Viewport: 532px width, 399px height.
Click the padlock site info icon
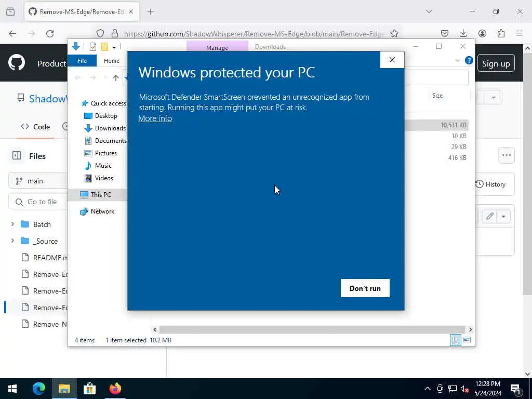[x=115, y=33]
